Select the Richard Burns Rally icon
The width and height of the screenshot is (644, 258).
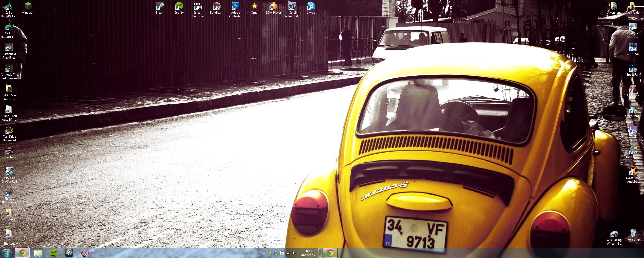[x=9, y=196]
